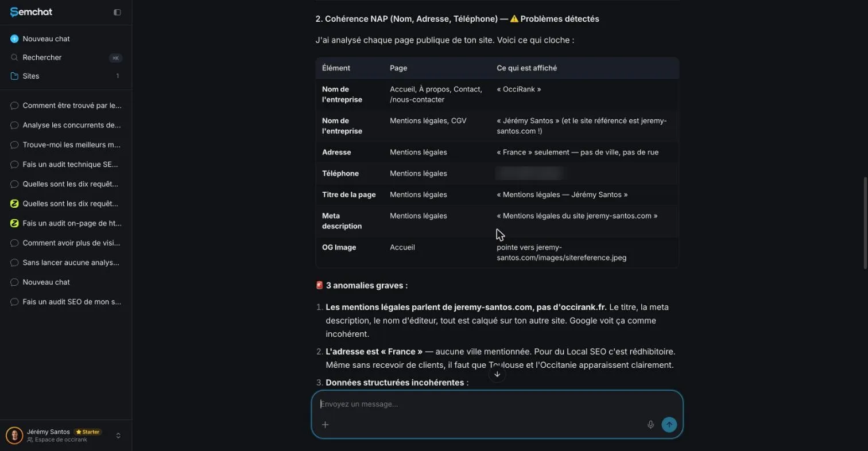868x451 pixels.
Task: Click the plus attachment icon
Action: [325, 425]
